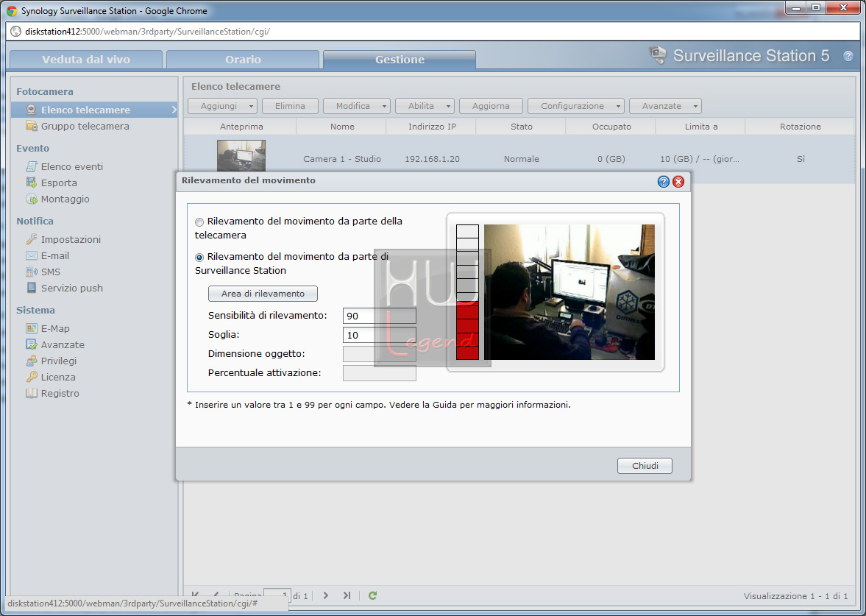Open Registro in the sidebar
The width and height of the screenshot is (866, 616).
[x=60, y=393]
